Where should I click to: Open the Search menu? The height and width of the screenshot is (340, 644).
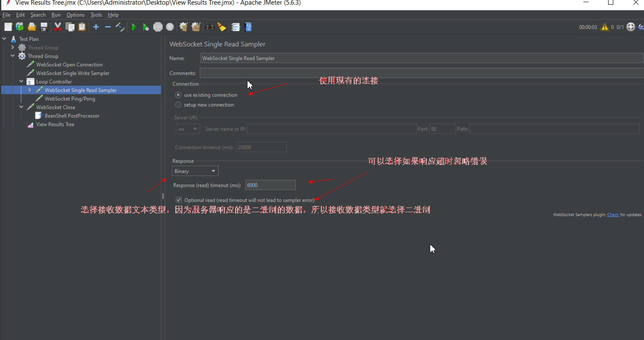pos(38,15)
